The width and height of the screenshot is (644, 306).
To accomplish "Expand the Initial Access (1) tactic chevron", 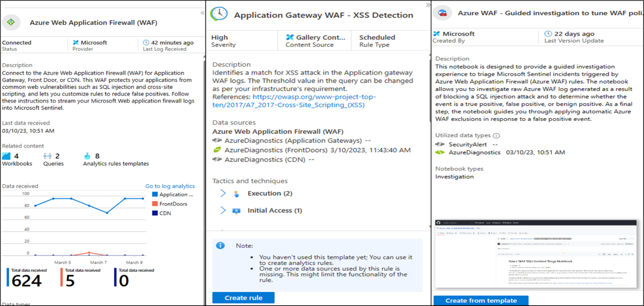I will coord(223,210).
